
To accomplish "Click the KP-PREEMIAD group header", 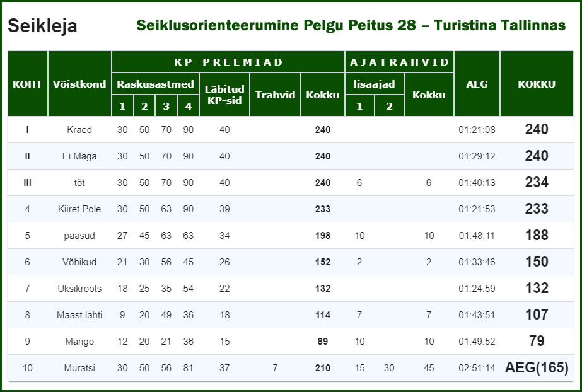I will 228,62.
